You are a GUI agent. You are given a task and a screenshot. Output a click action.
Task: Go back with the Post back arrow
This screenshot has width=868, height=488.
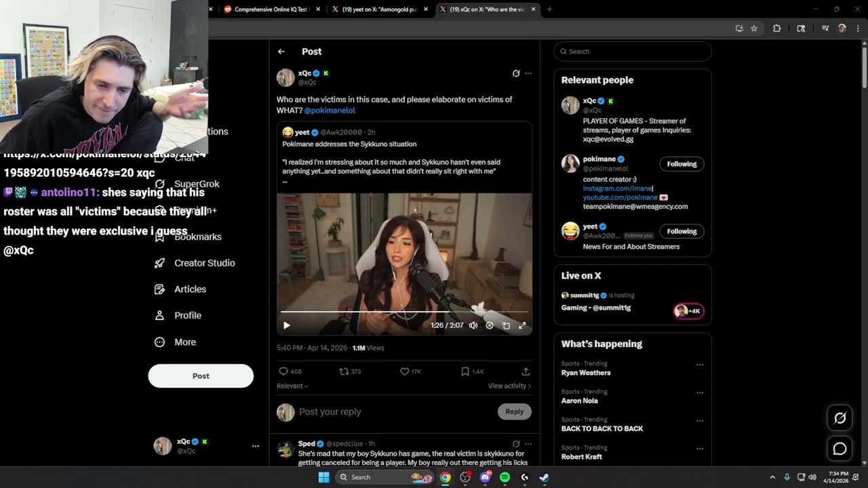click(x=281, y=52)
